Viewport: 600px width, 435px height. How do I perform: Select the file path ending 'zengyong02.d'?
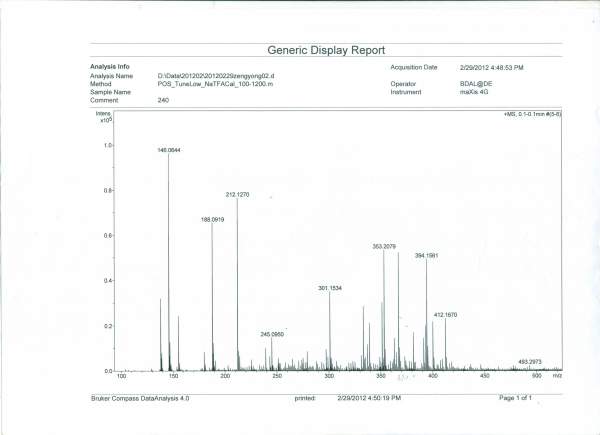click(216, 76)
